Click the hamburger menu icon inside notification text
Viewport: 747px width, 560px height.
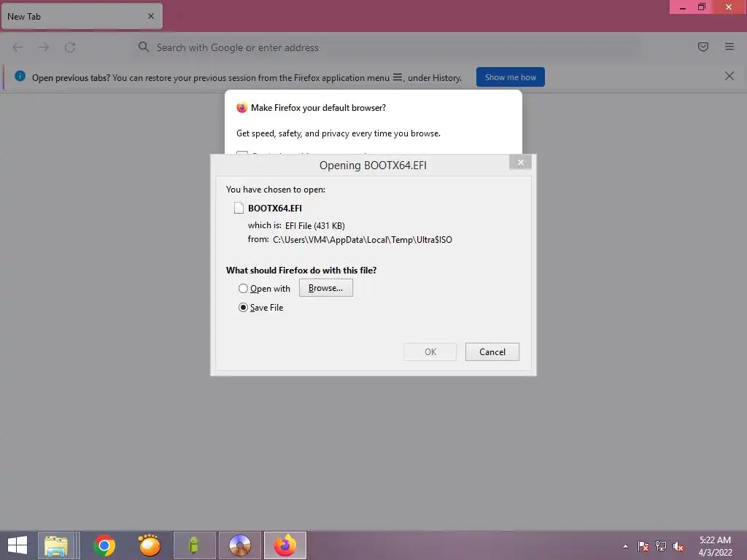[398, 77]
